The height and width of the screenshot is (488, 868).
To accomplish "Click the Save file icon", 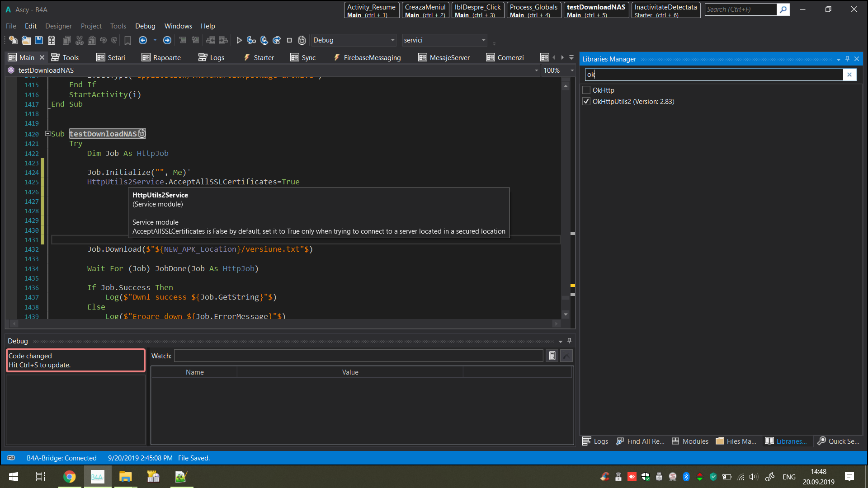I will click(x=39, y=40).
